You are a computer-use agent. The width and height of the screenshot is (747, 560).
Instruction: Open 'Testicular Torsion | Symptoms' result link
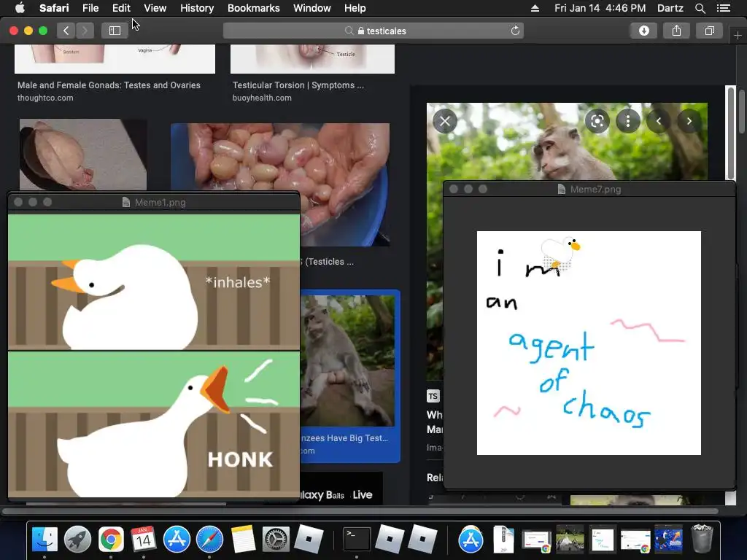298,85
